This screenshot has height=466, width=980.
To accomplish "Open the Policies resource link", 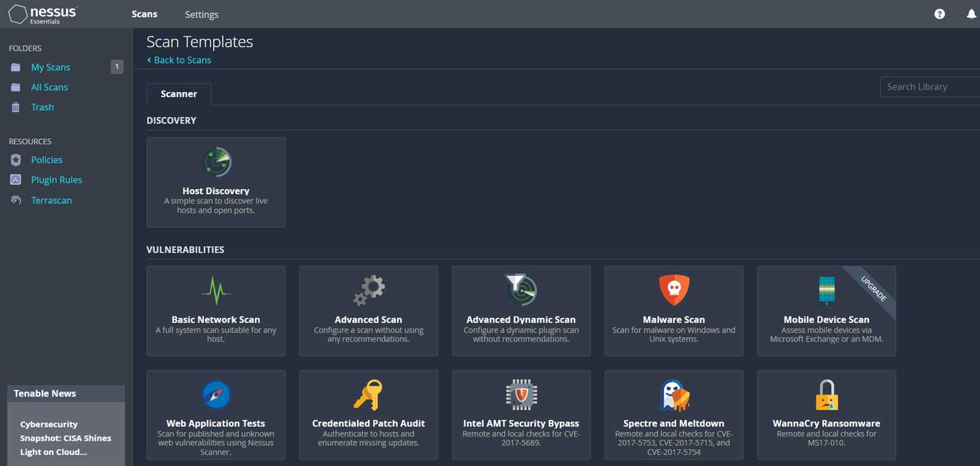I will (47, 160).
